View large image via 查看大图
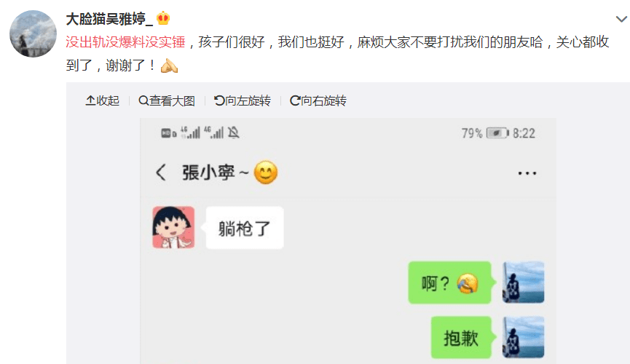The height and width of the screenshot is (364, 630). point(167,100)
